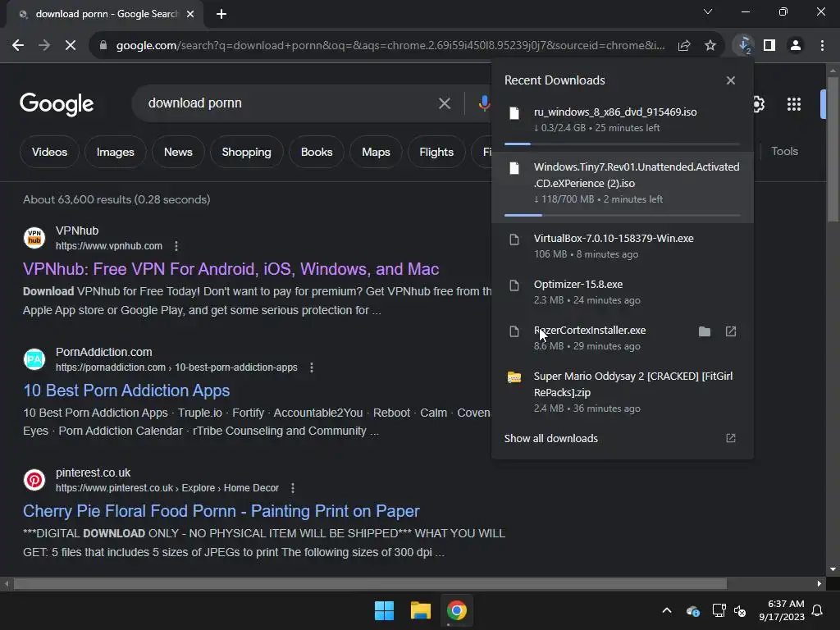Open more options for the VPNhub result

[176, 246]
